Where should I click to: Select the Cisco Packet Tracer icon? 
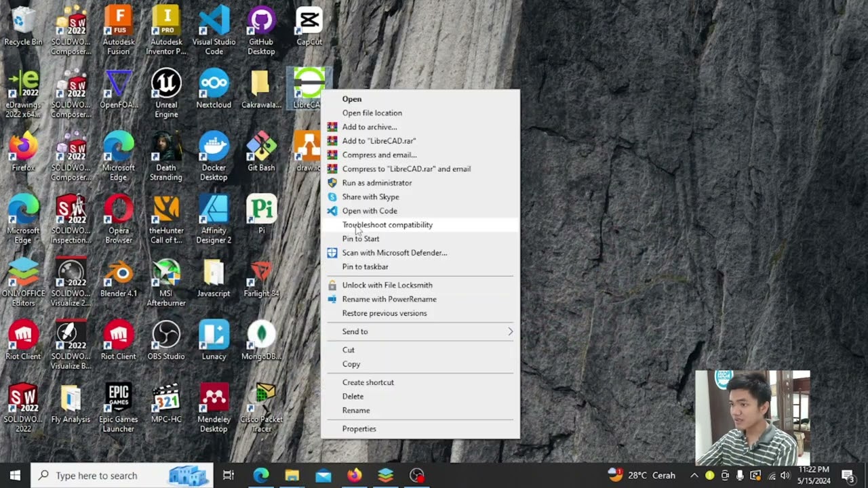pos(261,409)
